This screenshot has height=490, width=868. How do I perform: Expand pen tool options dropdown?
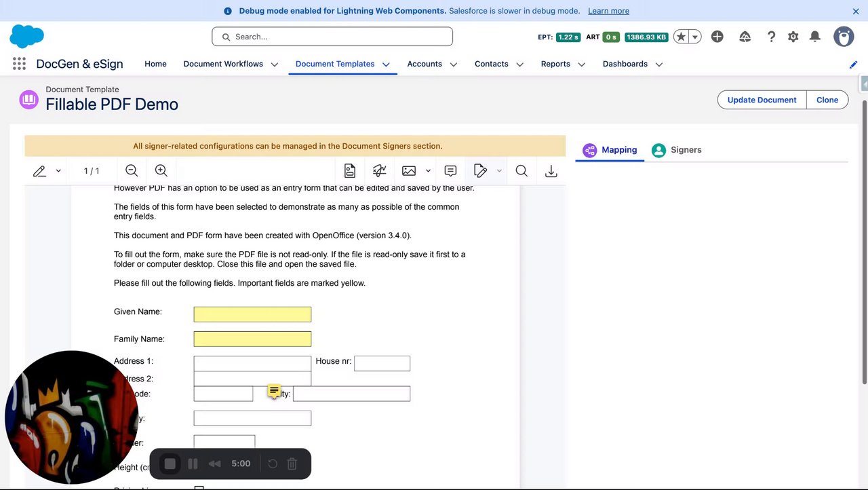point(58,171)
